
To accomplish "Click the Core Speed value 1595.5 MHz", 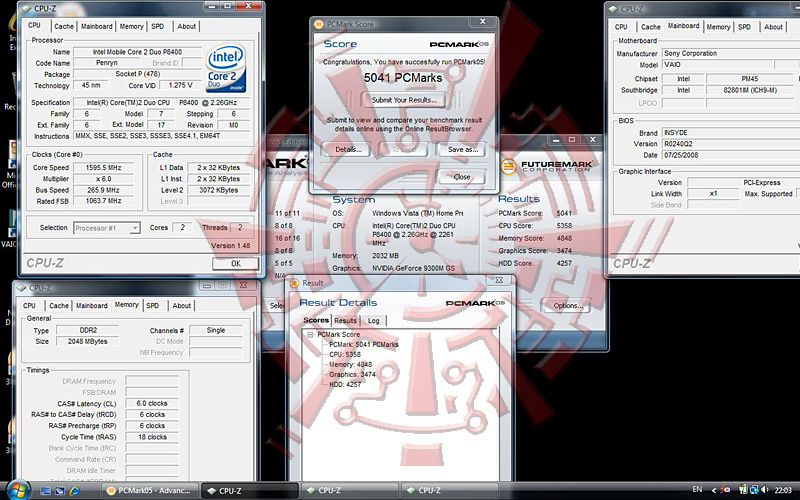I will point(104,167).
